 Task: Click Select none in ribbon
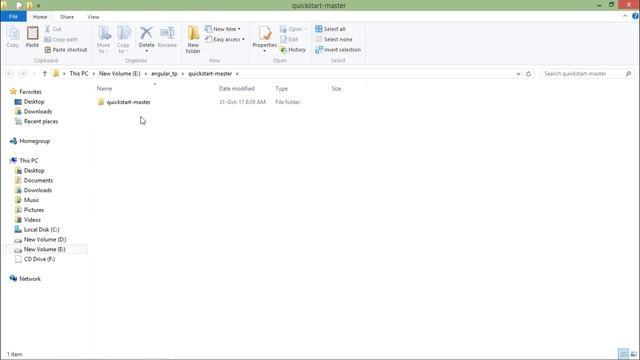pos(334,40)
